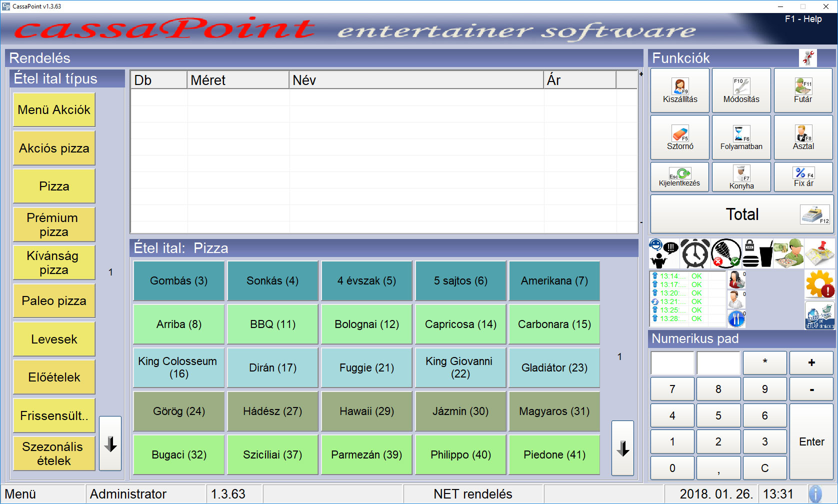Screen dimensions: 838x504
Task: Log out with Kijelentkezés (Esc)
Action: (679, 177)
